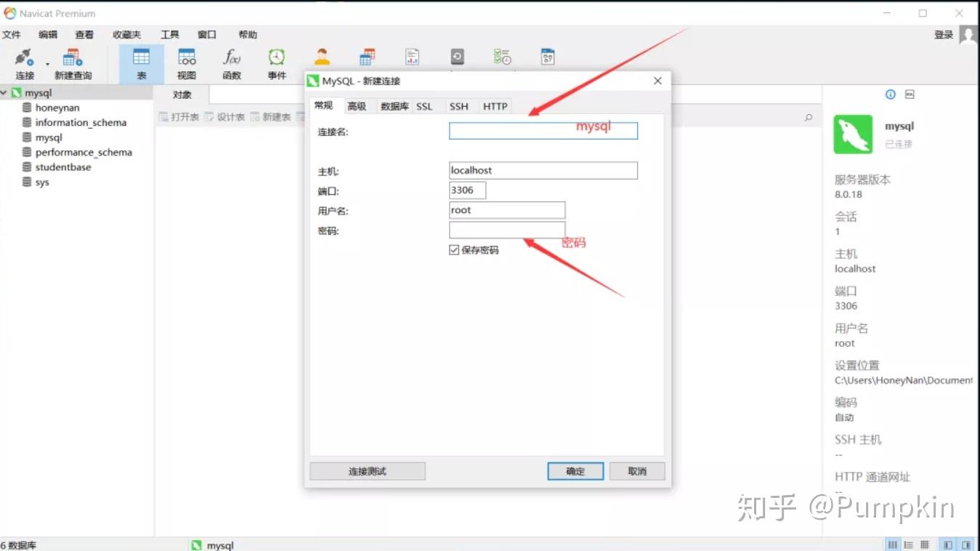
Task: Open the Model toolbar icon
Action: (x=547, y=57)
